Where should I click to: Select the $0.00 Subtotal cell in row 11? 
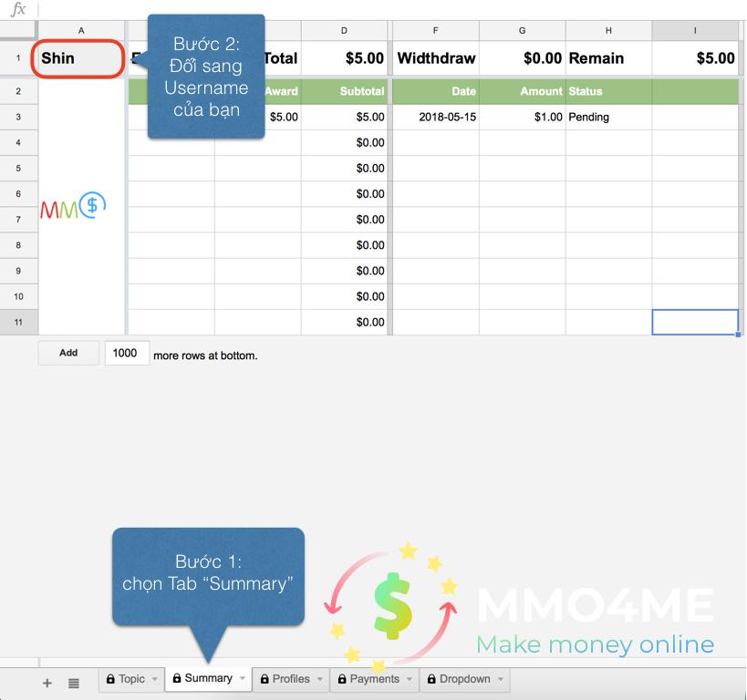tap(344, 323)
